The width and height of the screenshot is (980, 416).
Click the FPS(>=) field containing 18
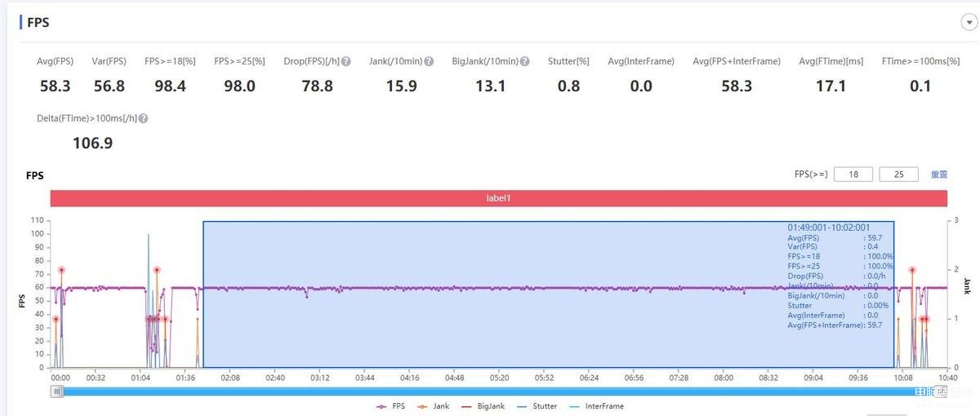click(x=853, y=174)
